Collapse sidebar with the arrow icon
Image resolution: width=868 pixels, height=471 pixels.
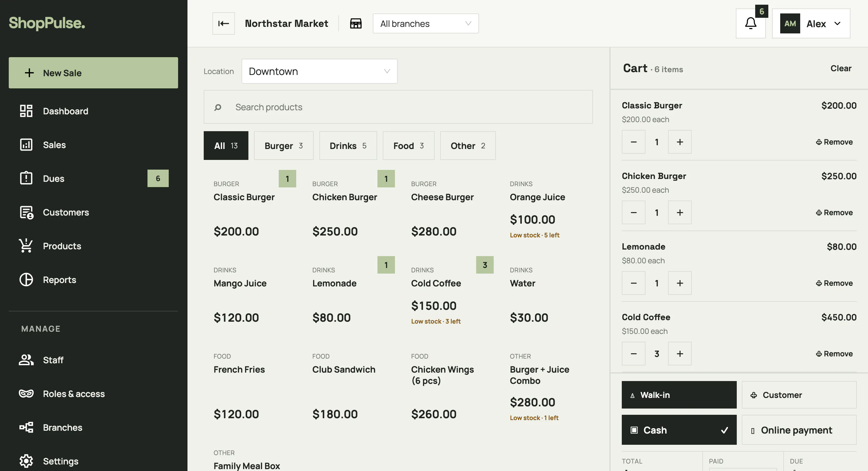coord(223,23)
